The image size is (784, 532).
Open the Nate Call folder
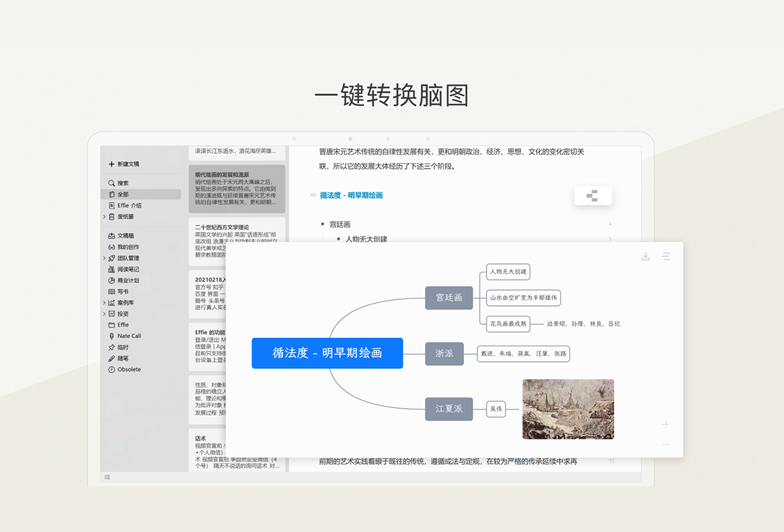pyautogui.click(x=129, y=336)
